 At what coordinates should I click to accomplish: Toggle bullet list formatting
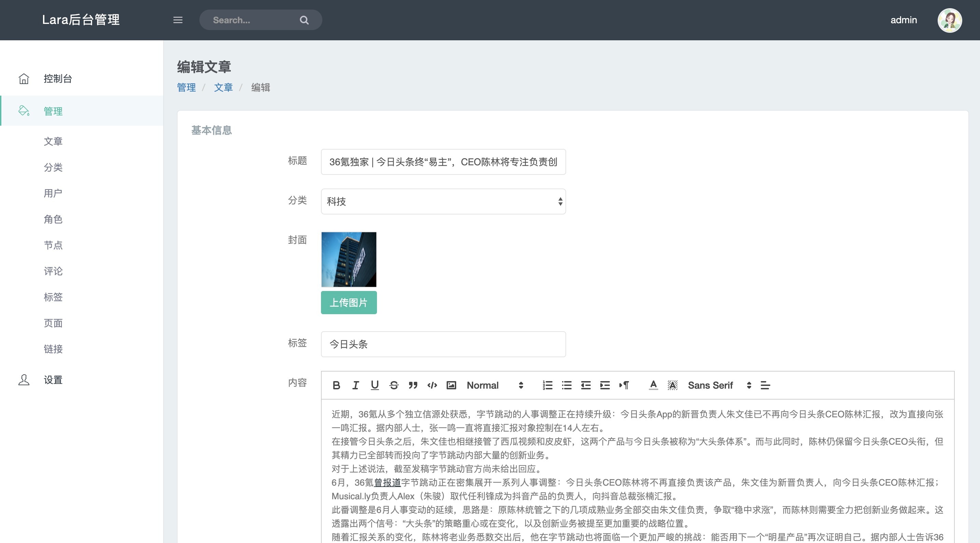pyautogui.click(x=566, y=385)
